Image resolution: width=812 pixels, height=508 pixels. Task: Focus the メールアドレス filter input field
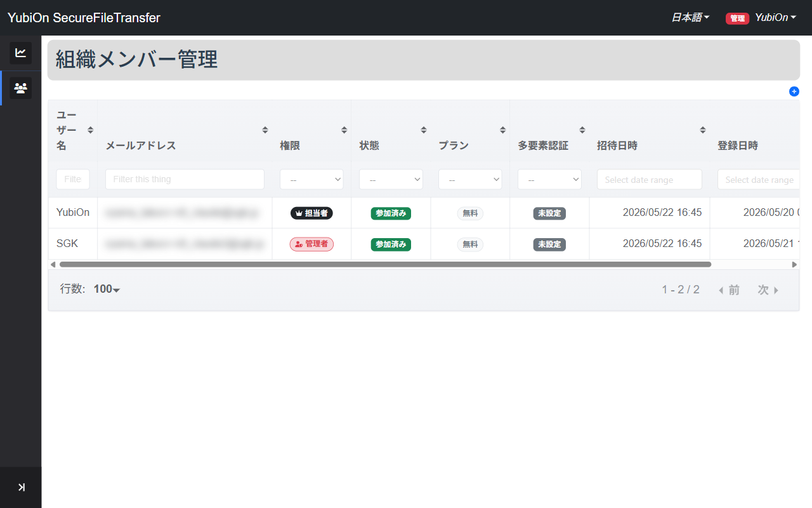pos(185,179)
